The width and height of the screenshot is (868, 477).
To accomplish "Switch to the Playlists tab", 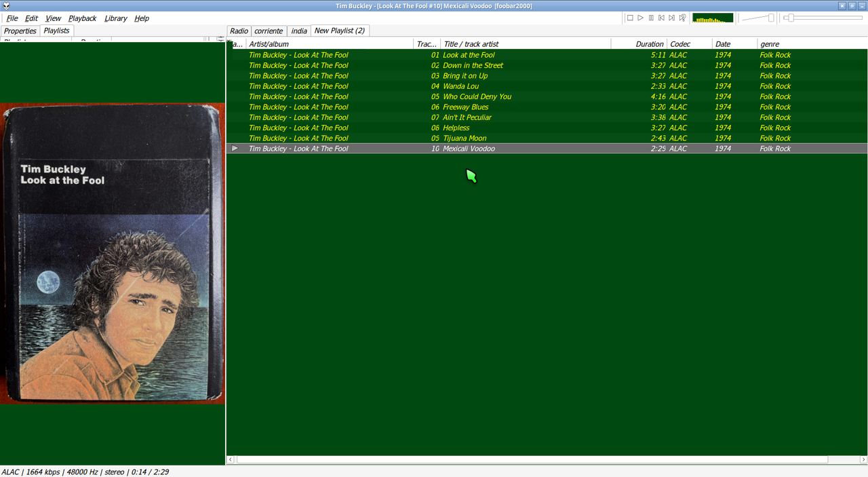I will coord(56,31).
